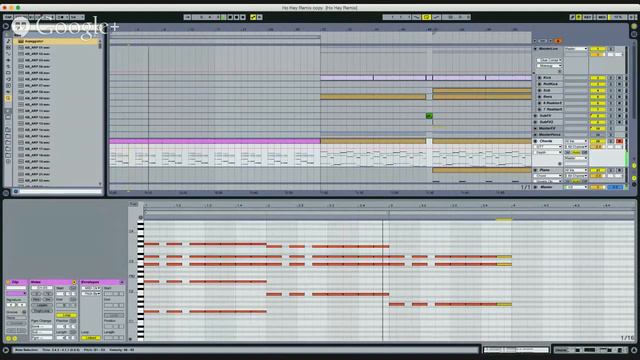Click the round play toggle left of the status bar

6,350
